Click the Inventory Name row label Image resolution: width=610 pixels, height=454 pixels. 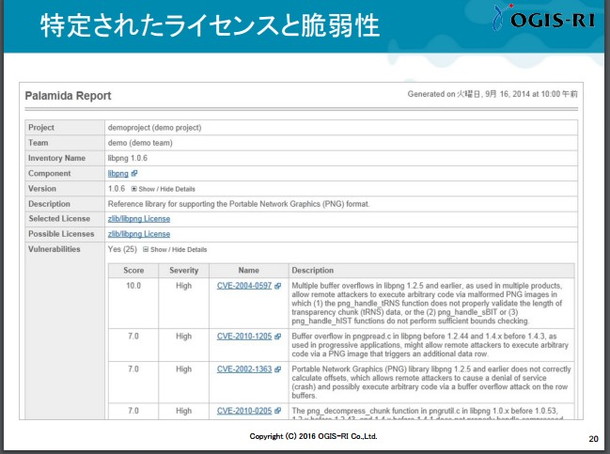click(56, 158)
